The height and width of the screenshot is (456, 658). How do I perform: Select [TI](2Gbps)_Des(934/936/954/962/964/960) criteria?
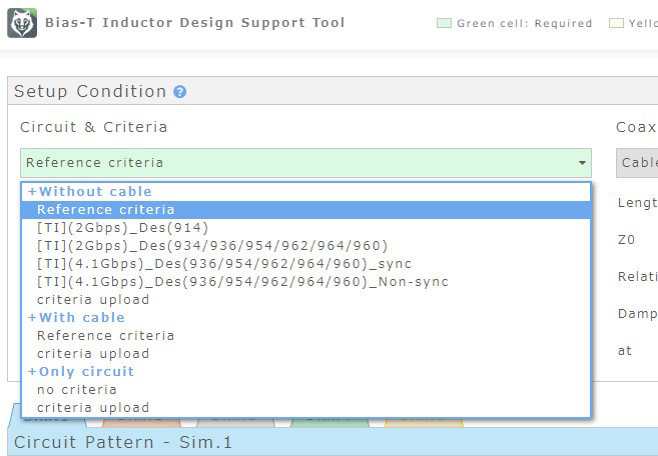pos(212,246)
